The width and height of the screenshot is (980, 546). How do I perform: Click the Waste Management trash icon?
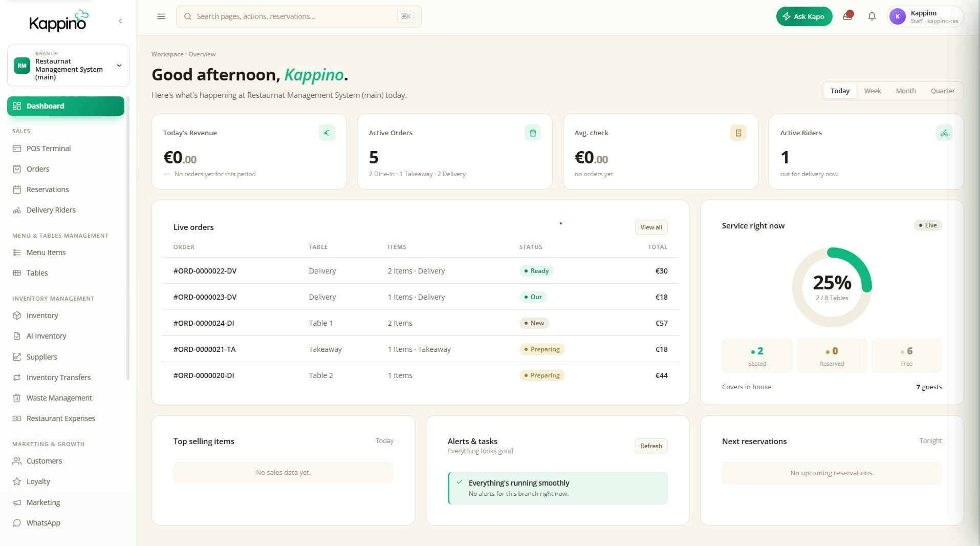coord(17,398)
